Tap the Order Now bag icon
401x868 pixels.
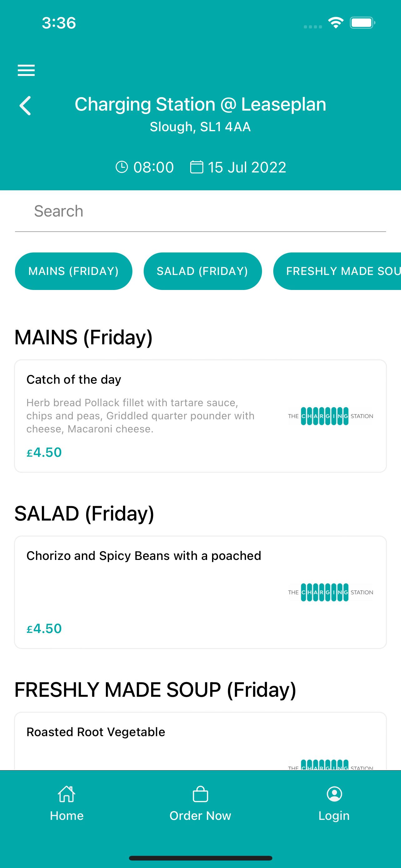(x=200, y=794)
